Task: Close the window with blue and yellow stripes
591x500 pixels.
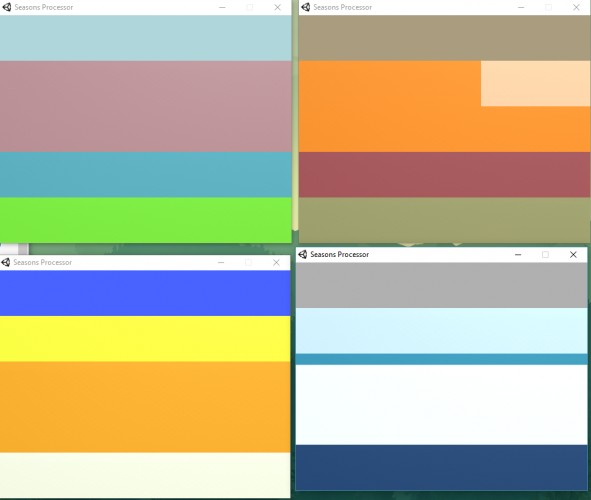Action: coord(276,263)
